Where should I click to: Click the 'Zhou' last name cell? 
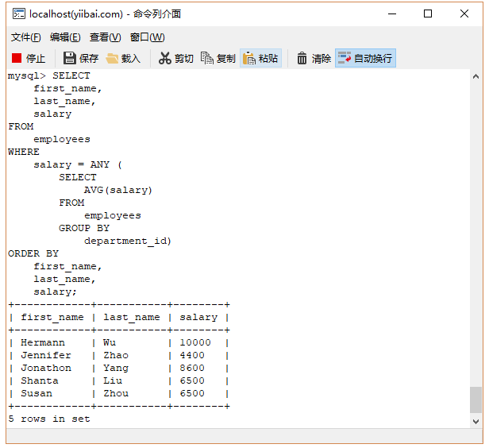116,394
